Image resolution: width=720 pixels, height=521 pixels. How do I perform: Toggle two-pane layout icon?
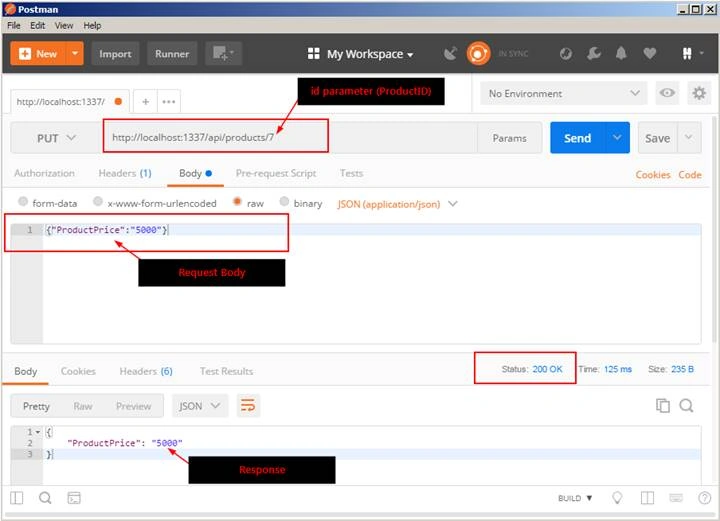tap(647, 498)
